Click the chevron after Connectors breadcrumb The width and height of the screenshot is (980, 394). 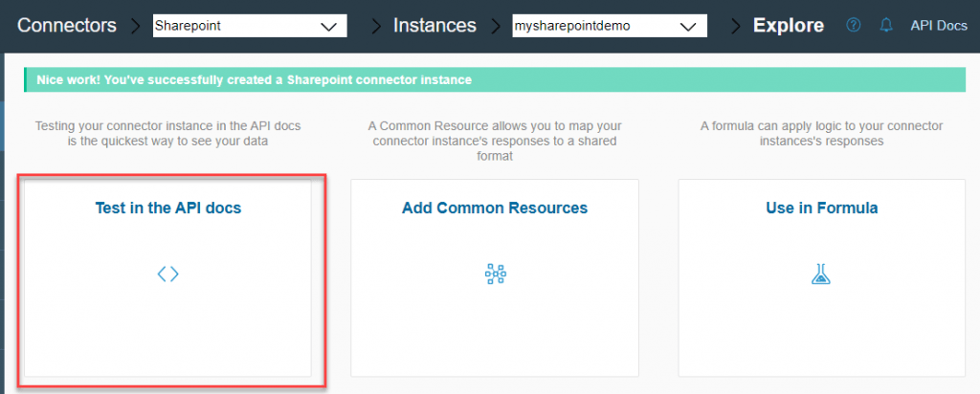[x=134, y=26]
